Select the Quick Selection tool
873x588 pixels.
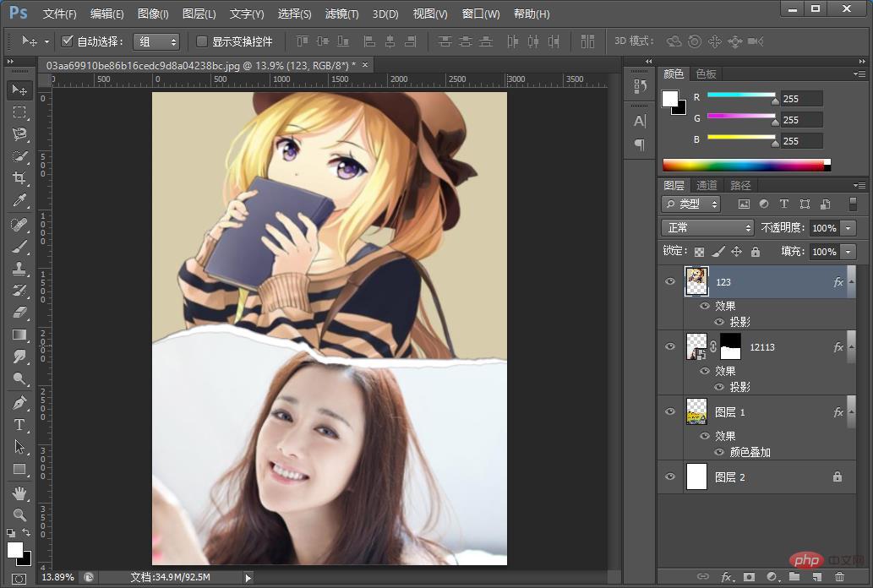19,156
